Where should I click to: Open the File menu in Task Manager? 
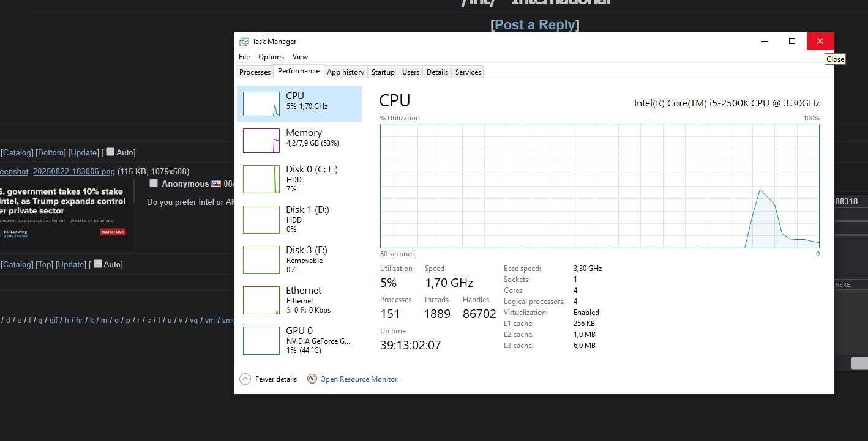point(244,57)
